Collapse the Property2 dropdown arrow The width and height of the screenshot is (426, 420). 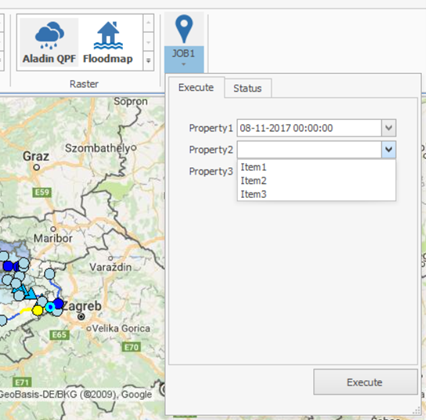pyautogui.click(x=389, y=150)
